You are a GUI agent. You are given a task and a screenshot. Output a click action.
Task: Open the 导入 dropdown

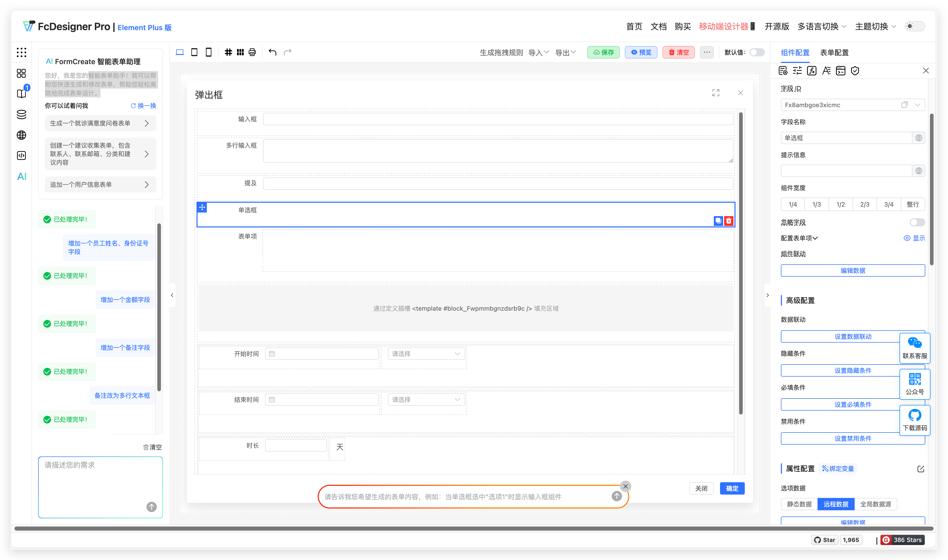point(538,53)
